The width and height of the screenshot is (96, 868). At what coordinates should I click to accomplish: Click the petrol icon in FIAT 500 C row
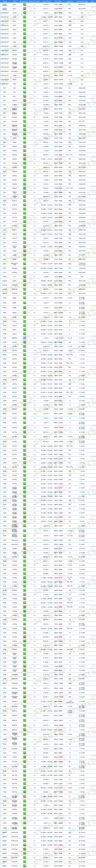[25, 96]
